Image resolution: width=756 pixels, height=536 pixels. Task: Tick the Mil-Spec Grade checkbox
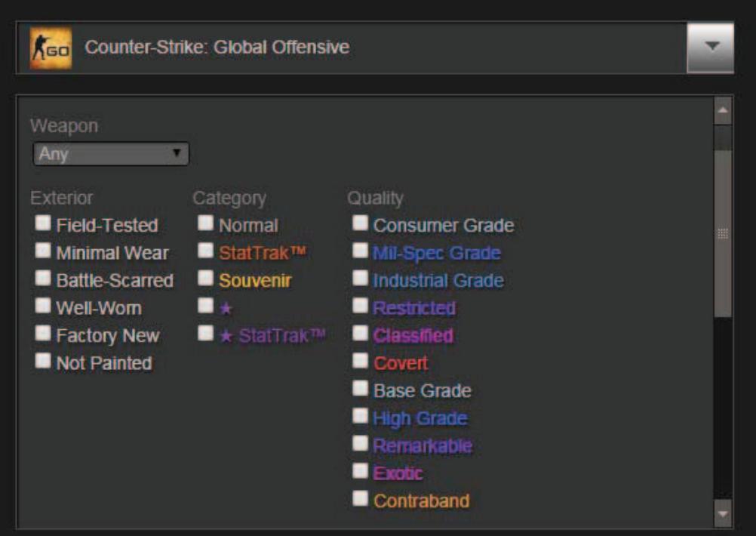360,251
